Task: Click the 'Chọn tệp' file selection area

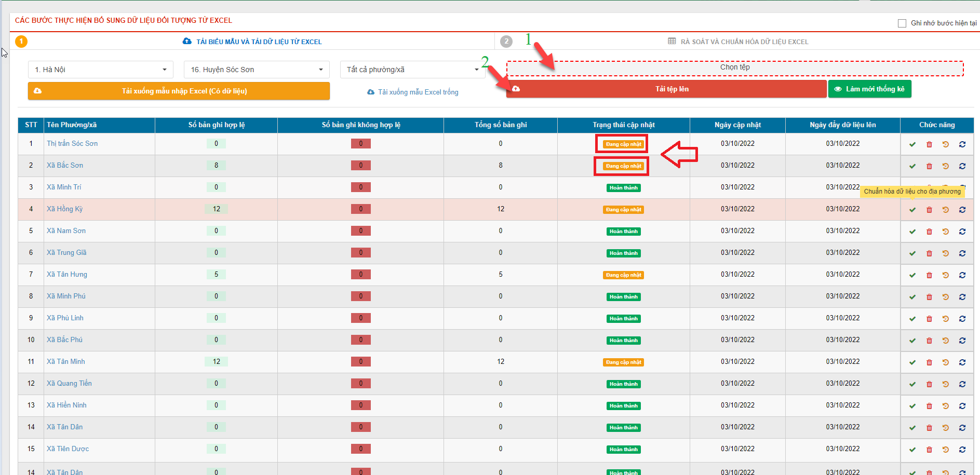Action: (x=734, y=68)
